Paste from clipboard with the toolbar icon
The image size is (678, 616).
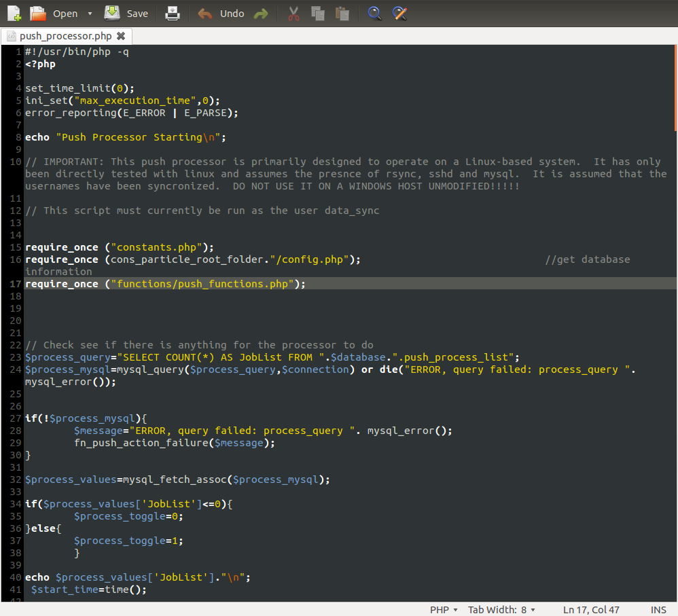(x=342, y=13)
